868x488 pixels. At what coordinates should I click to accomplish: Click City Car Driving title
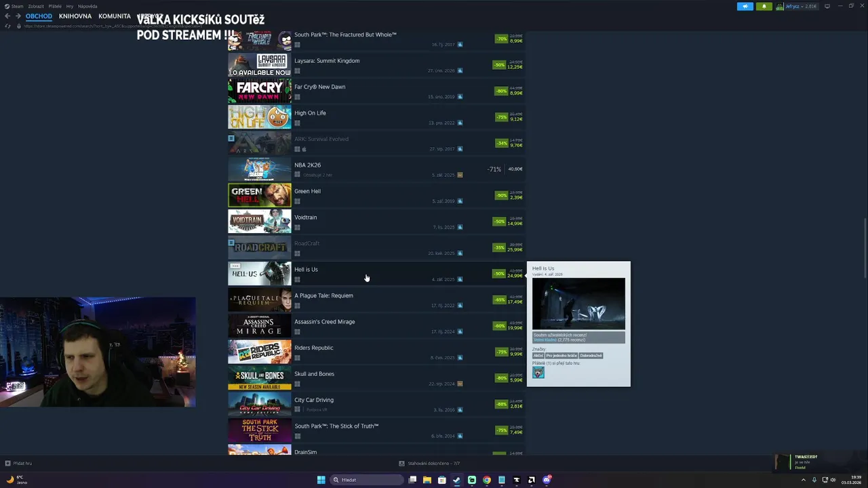point(314,400)
